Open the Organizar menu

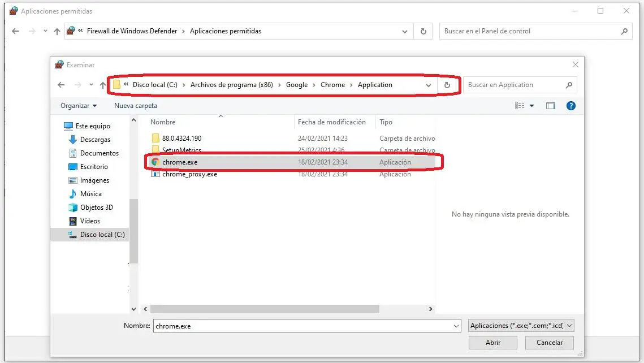(79, 106)
